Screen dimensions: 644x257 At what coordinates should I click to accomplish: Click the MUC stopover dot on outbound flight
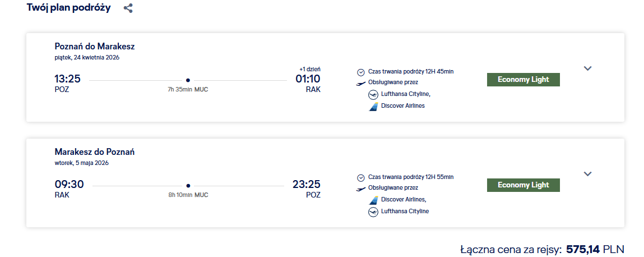point(188,80)
